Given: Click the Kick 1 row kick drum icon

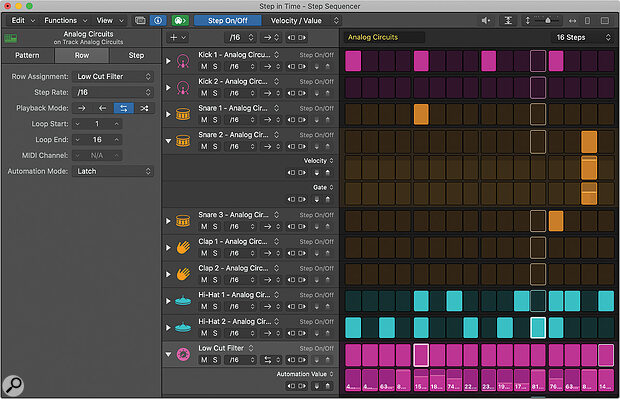Looking at the screenshot, I should tap(183, 61).
